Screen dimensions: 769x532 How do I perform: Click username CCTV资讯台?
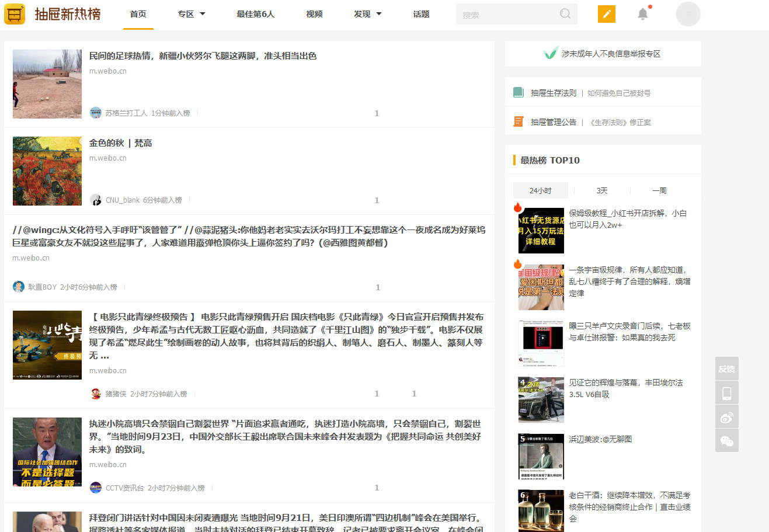[124, 488]
